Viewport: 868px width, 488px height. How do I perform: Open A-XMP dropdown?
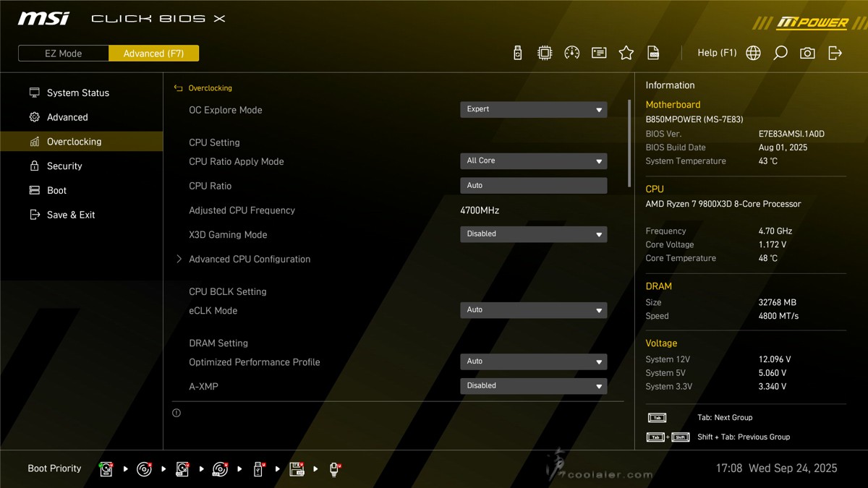[x=534, y=385]
